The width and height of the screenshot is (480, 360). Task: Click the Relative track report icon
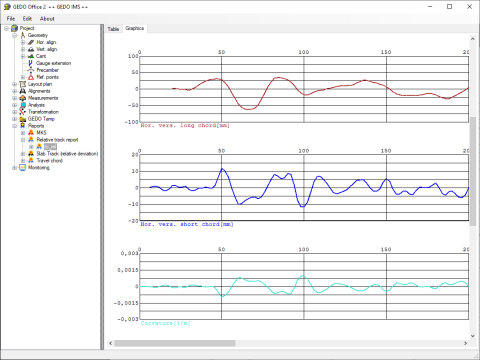[x=31, y=140]
